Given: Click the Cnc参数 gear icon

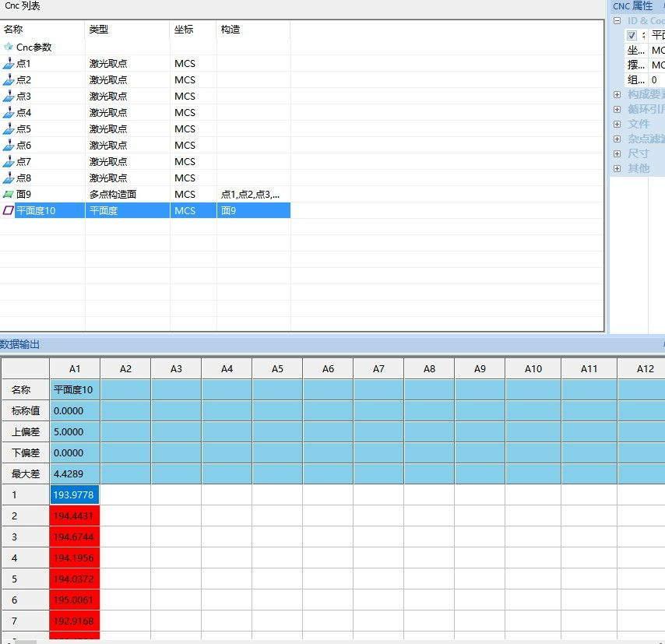Looking at the screenshot, I should [x=9, y=47].
